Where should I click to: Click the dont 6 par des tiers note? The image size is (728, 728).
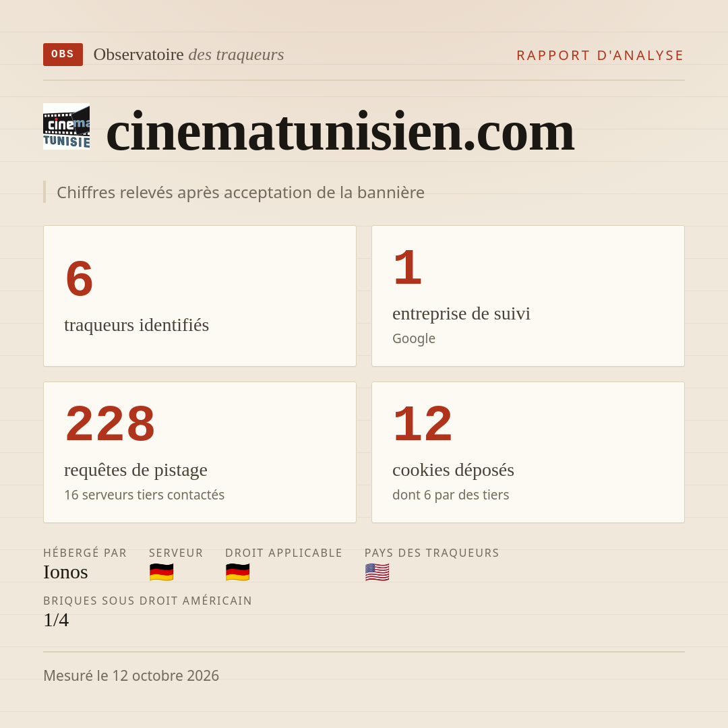pos(451,495)
